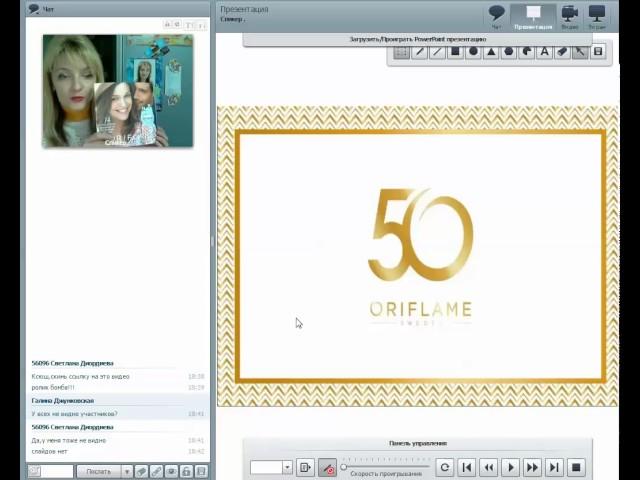Click the chat eraser clear icon
Image resolution: width=640 pixels, height=480 pixels.
[x=142, y=471]
